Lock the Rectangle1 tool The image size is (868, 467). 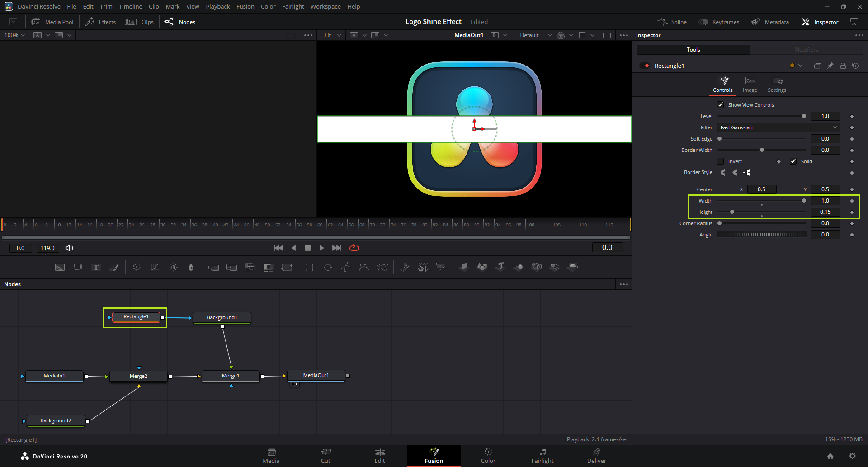coord(843,66)
